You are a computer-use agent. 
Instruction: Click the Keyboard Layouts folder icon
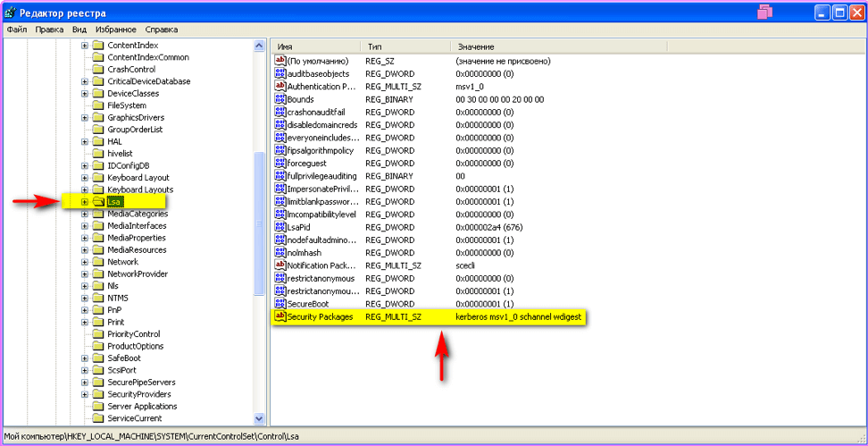(x=98, y=189)
